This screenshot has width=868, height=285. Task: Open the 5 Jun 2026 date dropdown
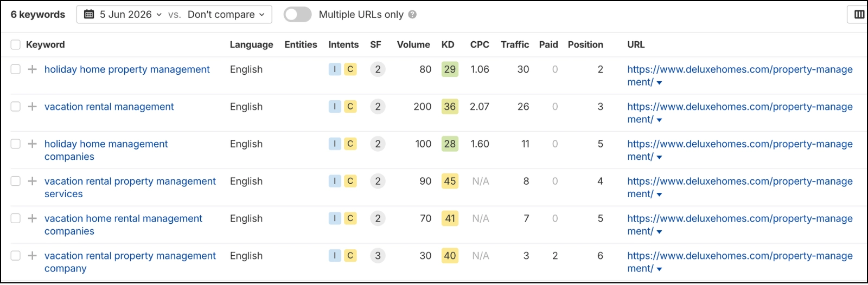(x=123, y=15)
